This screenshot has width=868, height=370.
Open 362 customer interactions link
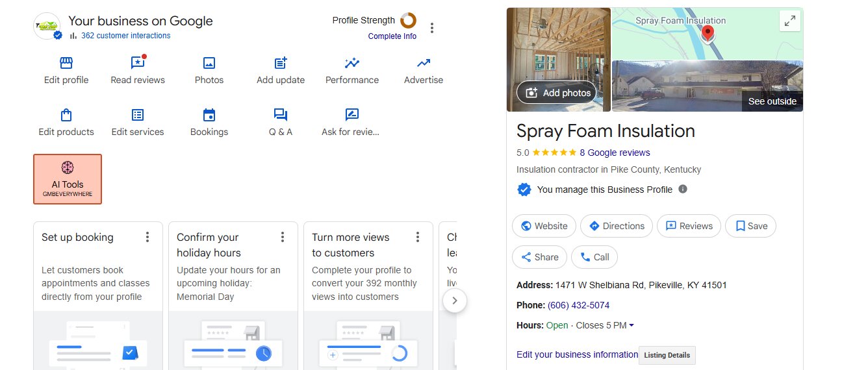point(126,36)
